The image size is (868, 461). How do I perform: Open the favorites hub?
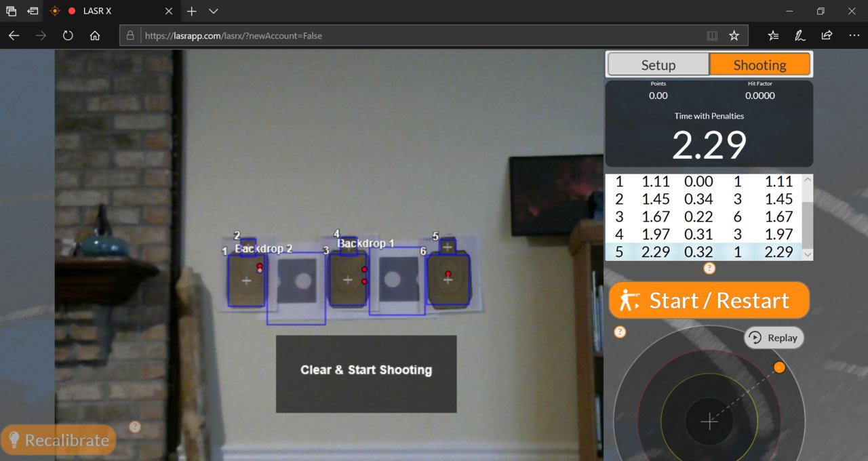point(774,35)
